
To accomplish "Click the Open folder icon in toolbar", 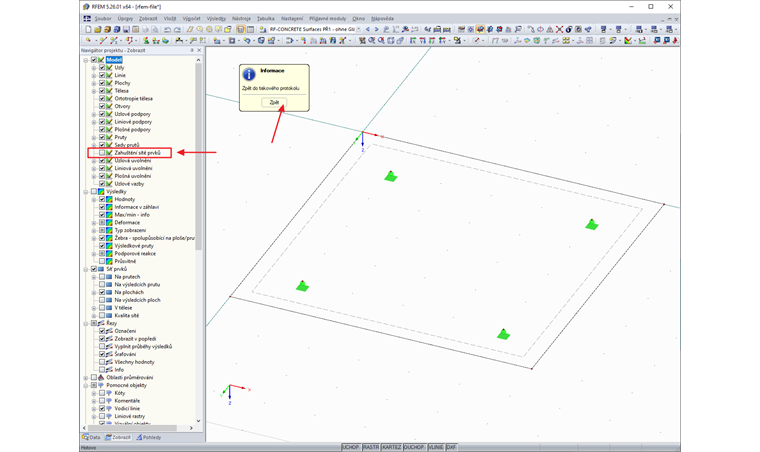I will tap(98, 30).
